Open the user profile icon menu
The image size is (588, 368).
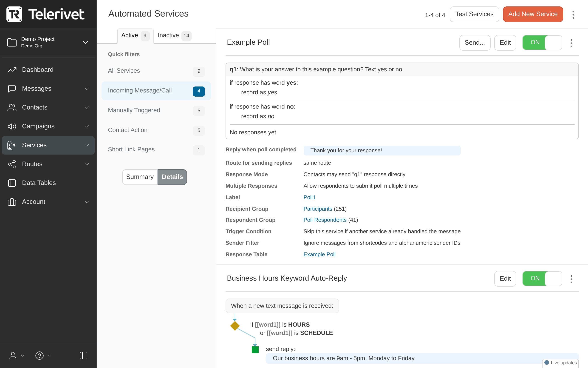(13, 356)
